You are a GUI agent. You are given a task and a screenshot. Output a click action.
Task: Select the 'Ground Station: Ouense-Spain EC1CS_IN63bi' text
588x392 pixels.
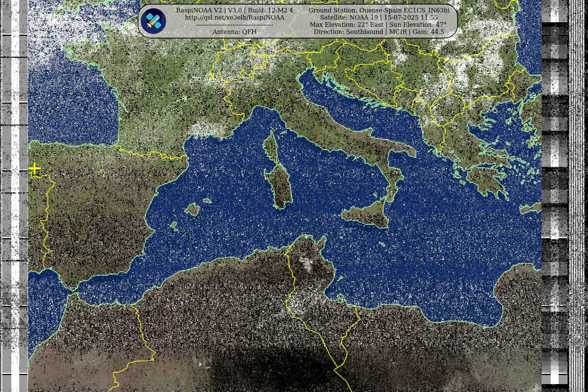point(379,11)
